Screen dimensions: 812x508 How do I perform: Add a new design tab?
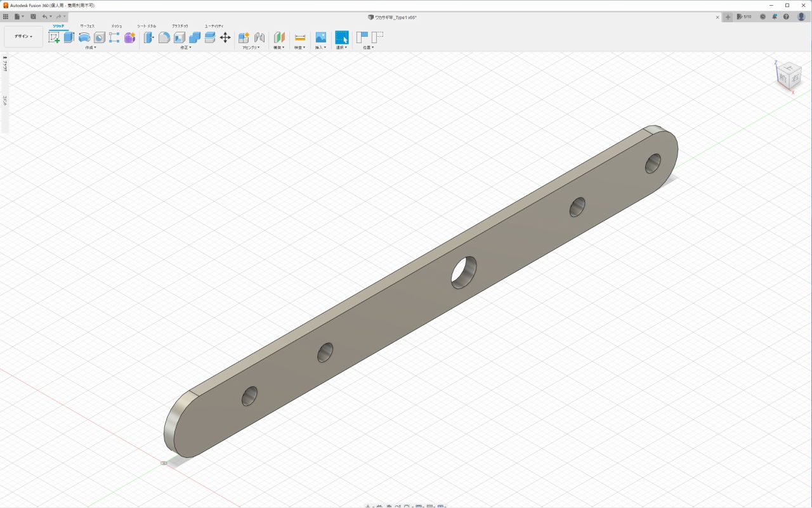pos(728,17)
